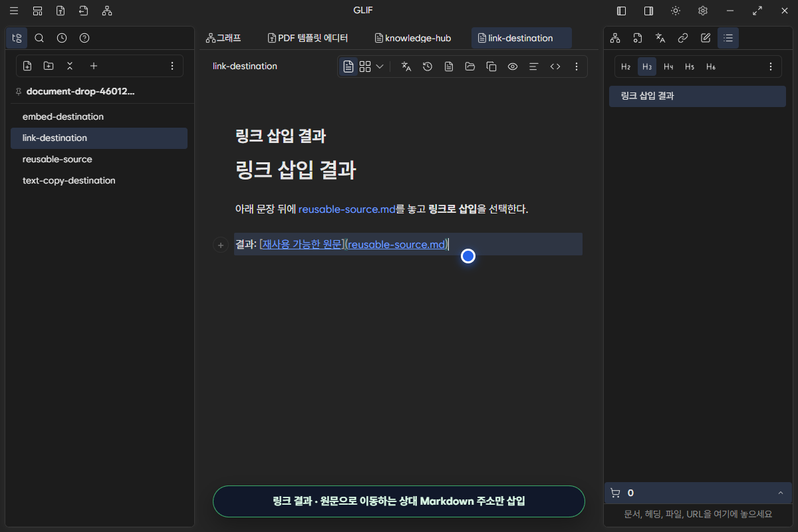Click 재사용 가능한 원문 link text
The width and height of the screenshot is (798, 532).
tap(302, 245)
